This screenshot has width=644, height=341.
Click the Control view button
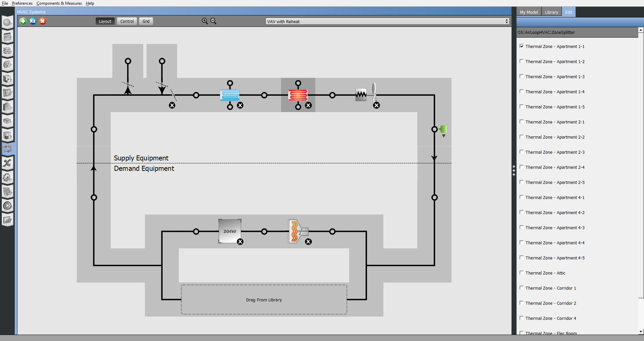click(127, 21)
